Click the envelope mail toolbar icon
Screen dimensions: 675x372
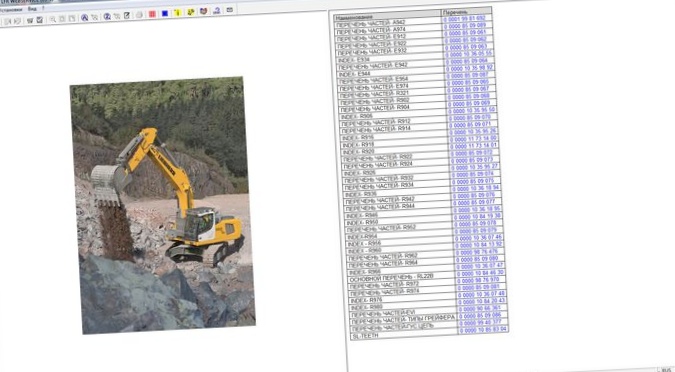229,9
